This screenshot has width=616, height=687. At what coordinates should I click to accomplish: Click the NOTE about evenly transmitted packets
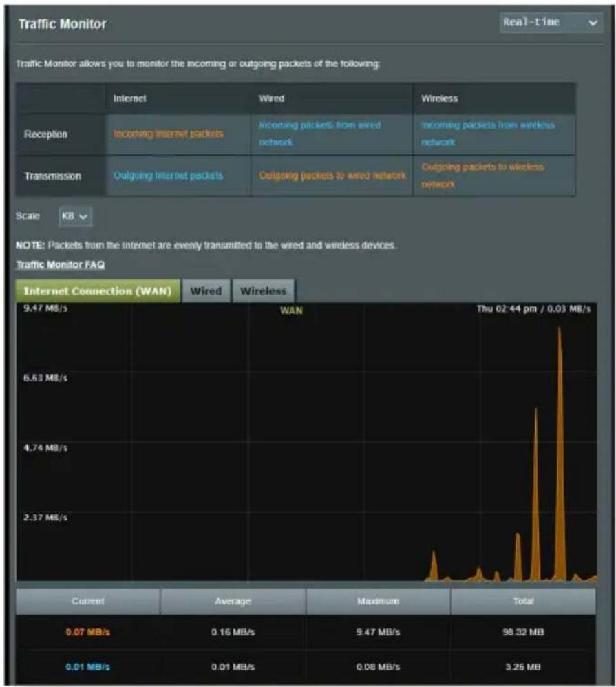206,245
